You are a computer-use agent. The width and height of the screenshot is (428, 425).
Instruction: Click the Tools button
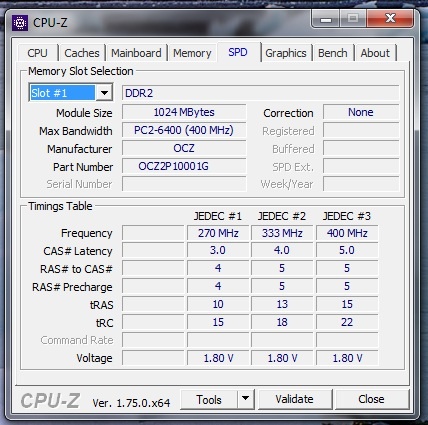209,399
